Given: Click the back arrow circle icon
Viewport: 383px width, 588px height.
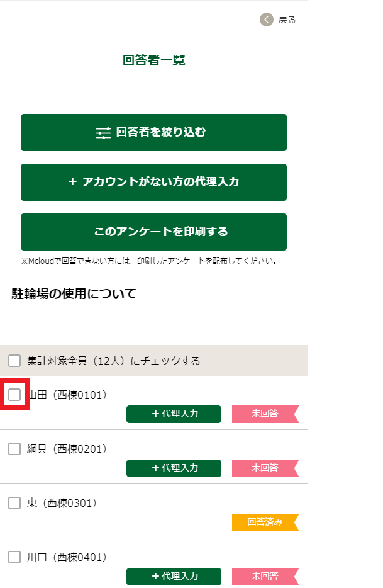Looking at the screenshot, I should [267, 20].
